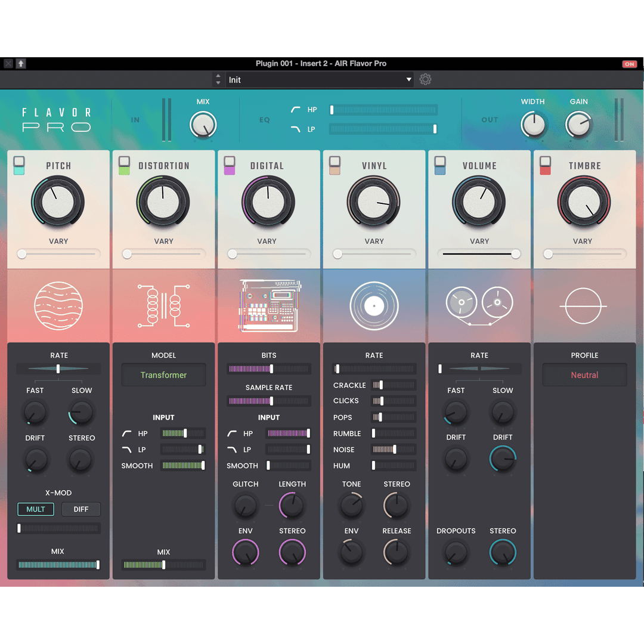Open the Transformer model selector in Distortion
The height and width of the screenshot is (644, 644).
tap(163, 374)
